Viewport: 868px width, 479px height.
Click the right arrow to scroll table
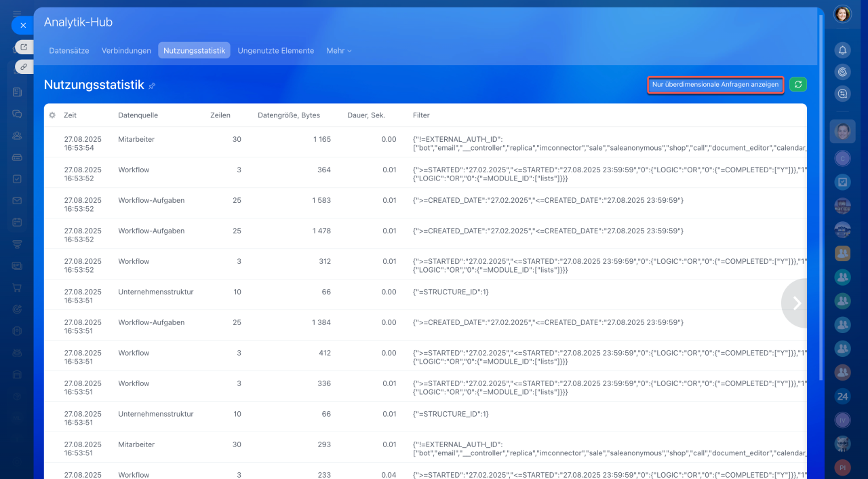[797, 303]
